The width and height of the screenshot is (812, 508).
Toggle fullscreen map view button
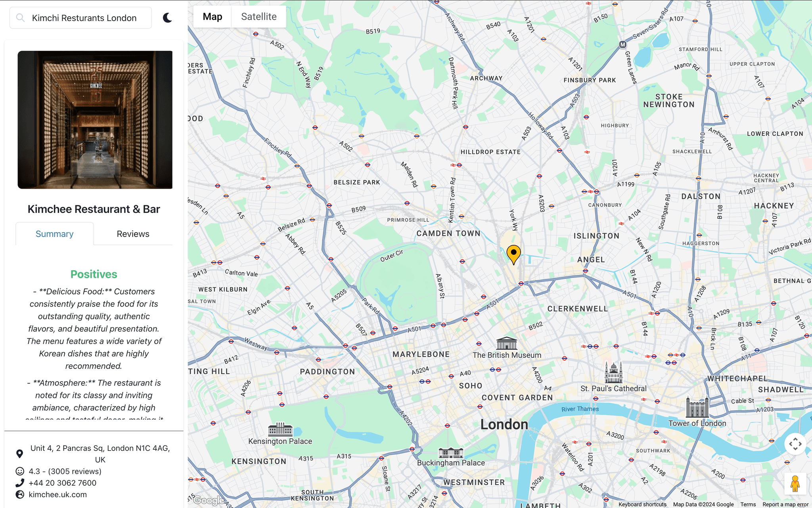point(795,444)
